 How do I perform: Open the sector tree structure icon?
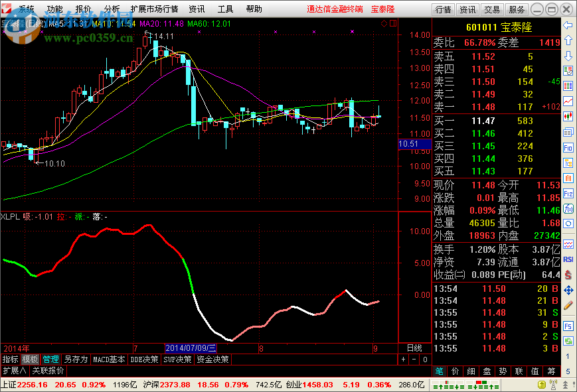568,163
